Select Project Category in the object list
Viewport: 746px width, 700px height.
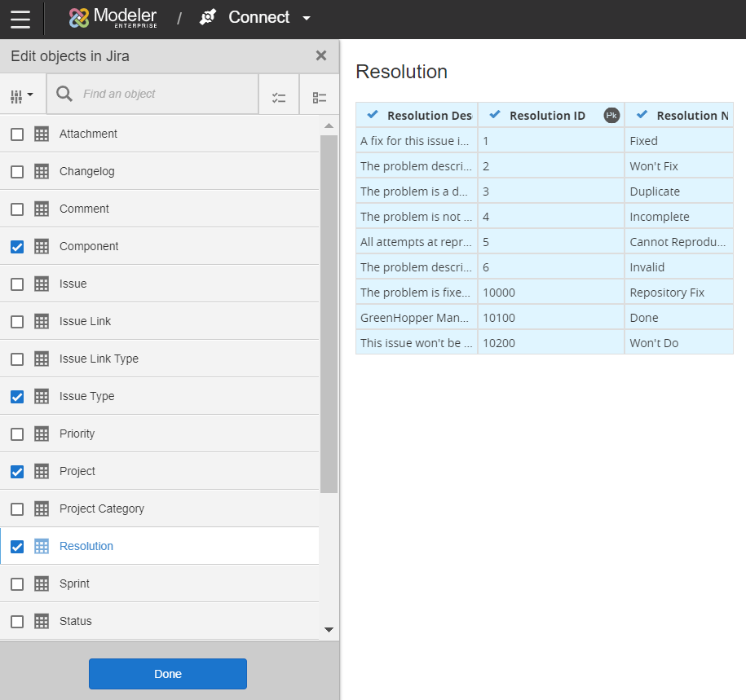click(102, 508)
